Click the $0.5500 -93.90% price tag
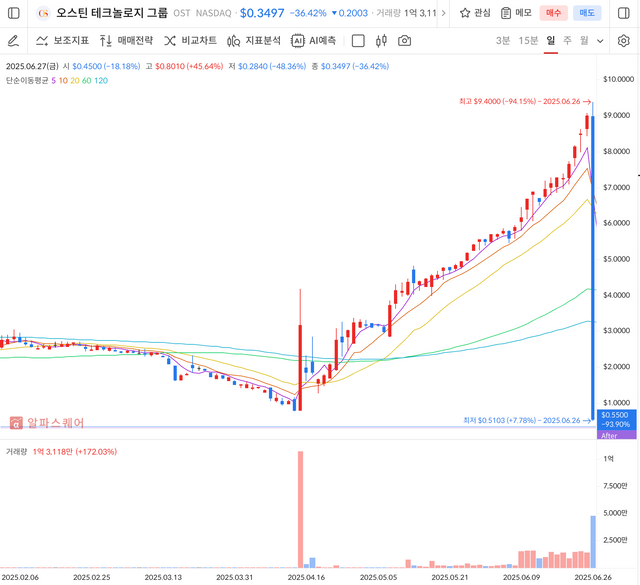The height and width of the screenshot is (585, 640). (x=616, y=420)
